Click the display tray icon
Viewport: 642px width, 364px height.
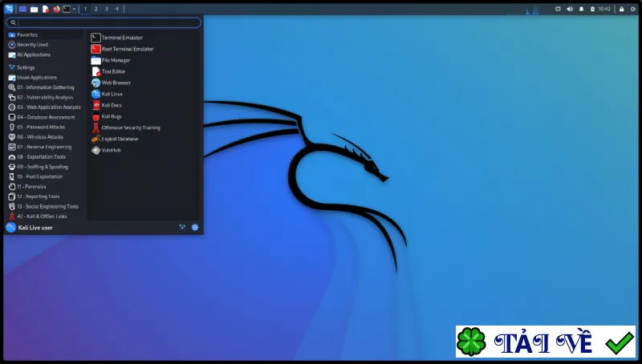[558, 9]
